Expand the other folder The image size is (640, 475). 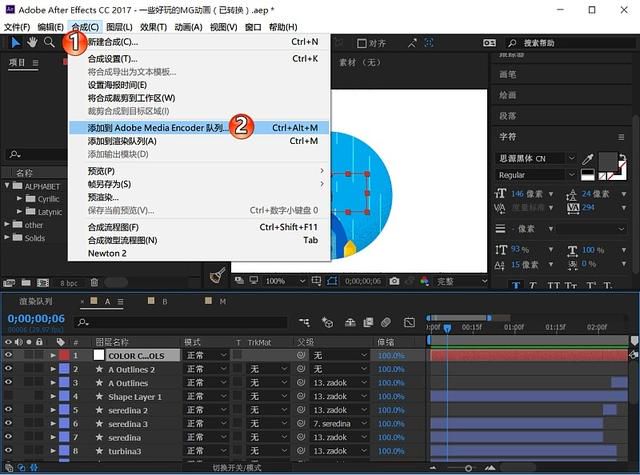pyautogui.click(x=7, y=224)
